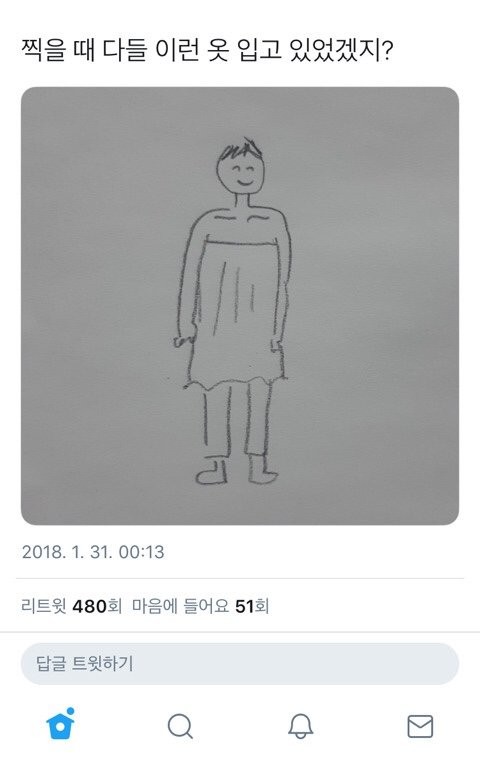Image resolution: width=480 pixels, height=758 pixels.
Task: Tap the drawn feet in the sketch
Action: 237,469
